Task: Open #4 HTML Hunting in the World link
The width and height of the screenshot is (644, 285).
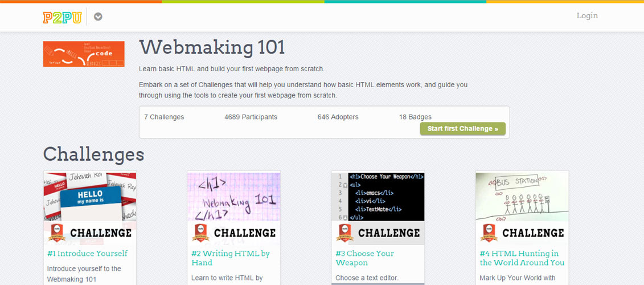Action: pyautogui.click(x=522, y=258)
